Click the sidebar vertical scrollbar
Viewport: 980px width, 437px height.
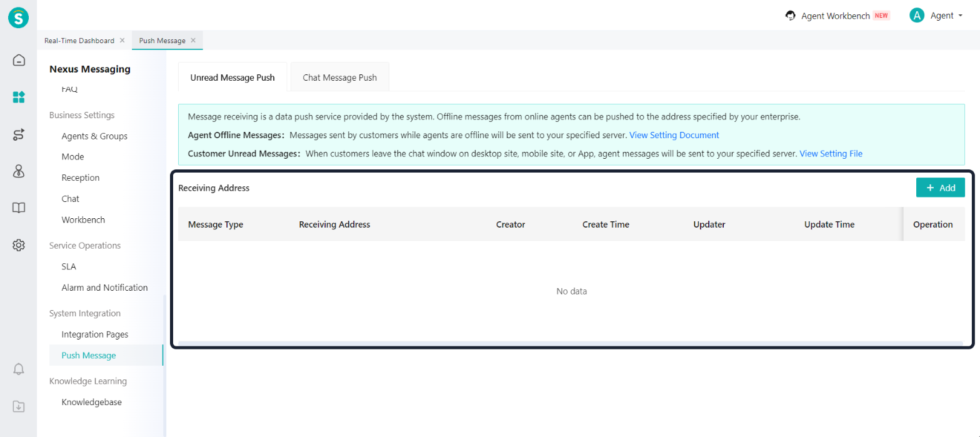click(x=164, y=365)
